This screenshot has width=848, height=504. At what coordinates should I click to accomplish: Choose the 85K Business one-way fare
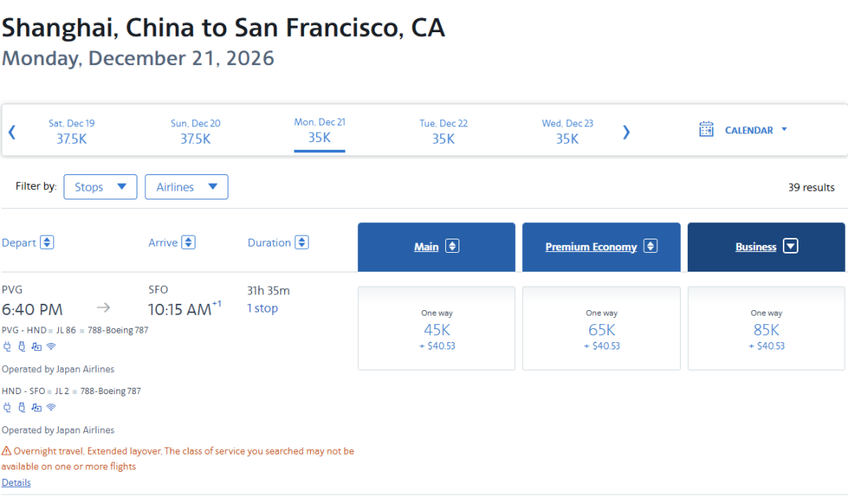[766, 328]
